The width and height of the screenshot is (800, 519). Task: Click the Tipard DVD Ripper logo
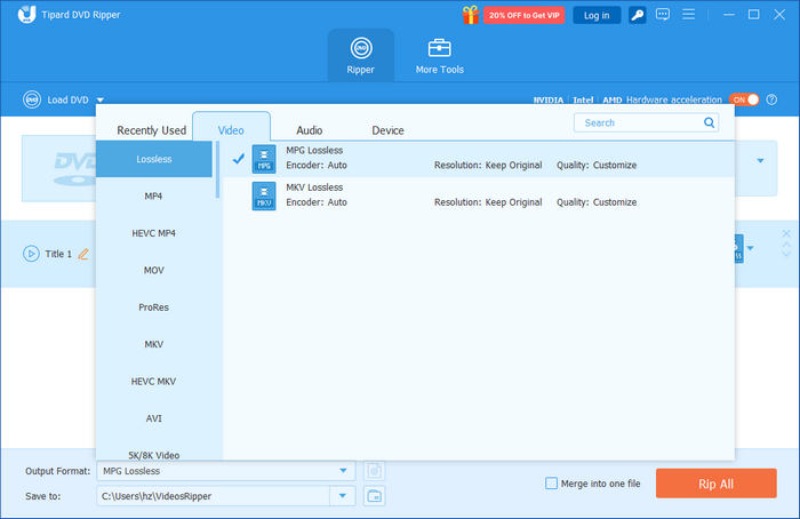click(27, 14)
